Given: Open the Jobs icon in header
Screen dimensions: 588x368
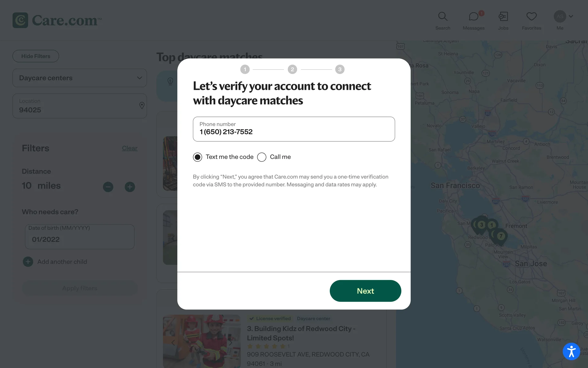Looking at the screenshot, I should tap(503, 17).
